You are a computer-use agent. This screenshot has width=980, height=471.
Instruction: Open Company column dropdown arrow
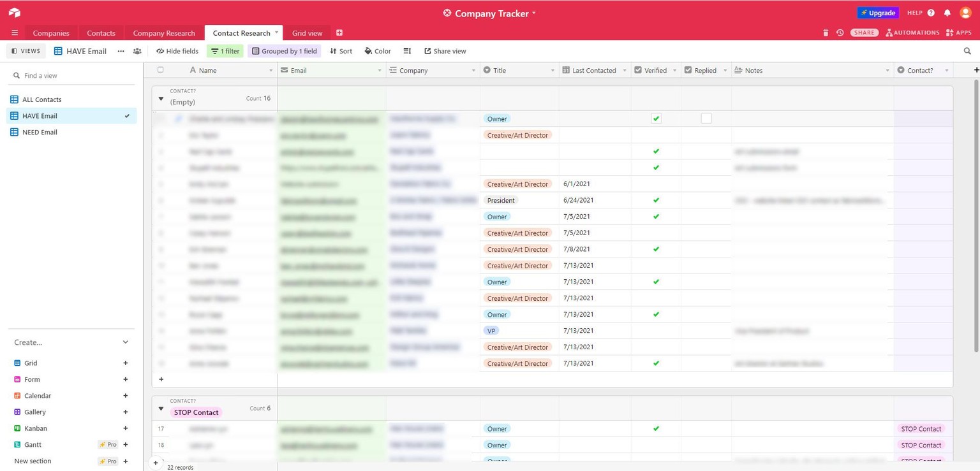[473, 71]
